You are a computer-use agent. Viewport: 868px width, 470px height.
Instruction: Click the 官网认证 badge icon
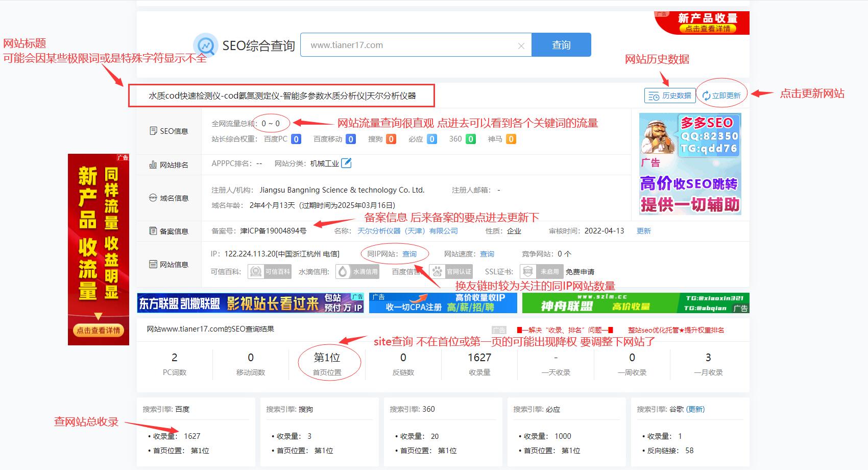coord(451,271)
